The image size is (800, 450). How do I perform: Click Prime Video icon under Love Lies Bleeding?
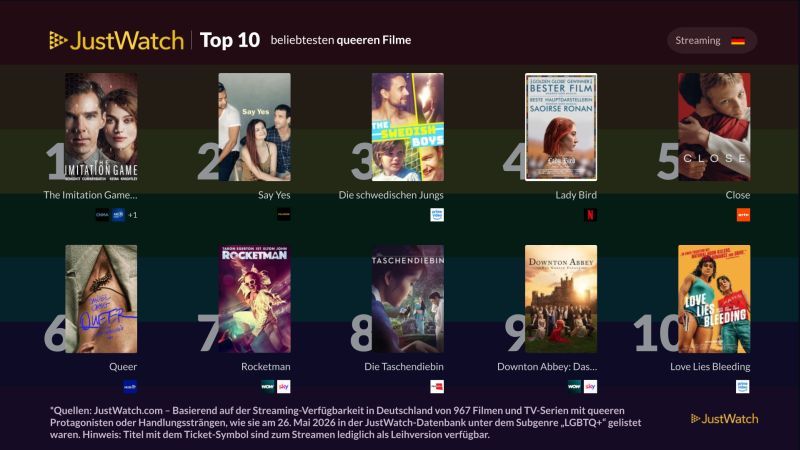[x=743, y=387]
